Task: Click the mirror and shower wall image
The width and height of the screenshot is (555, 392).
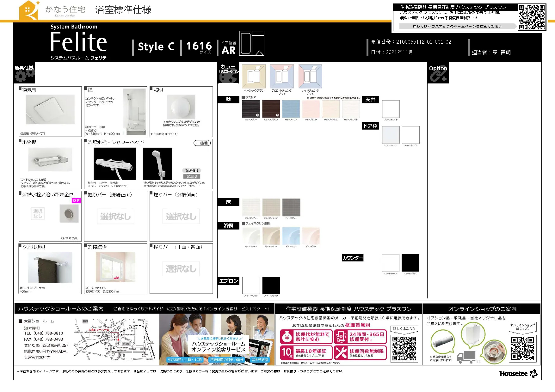Action: pyautogui.click(x=135, y=112)
